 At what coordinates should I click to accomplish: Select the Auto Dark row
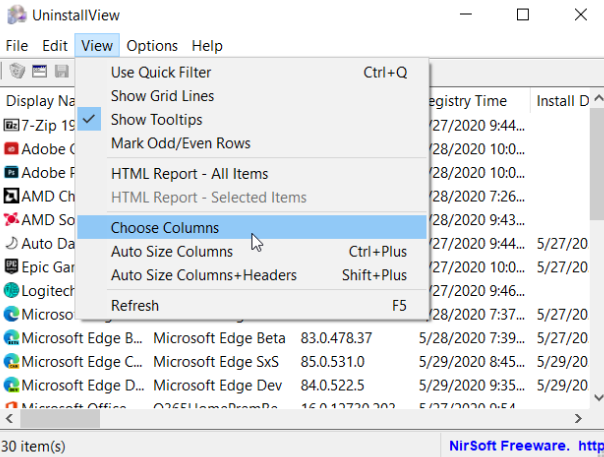point(48,243)
